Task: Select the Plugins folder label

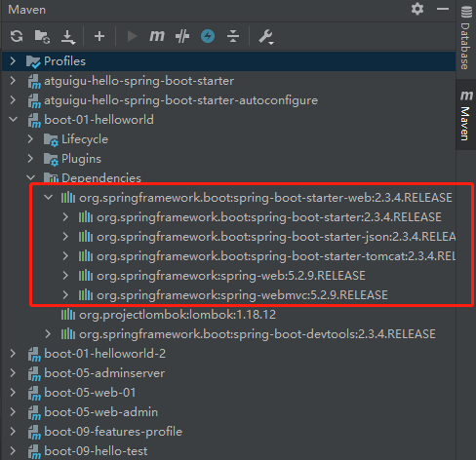Action: [81, 159]
